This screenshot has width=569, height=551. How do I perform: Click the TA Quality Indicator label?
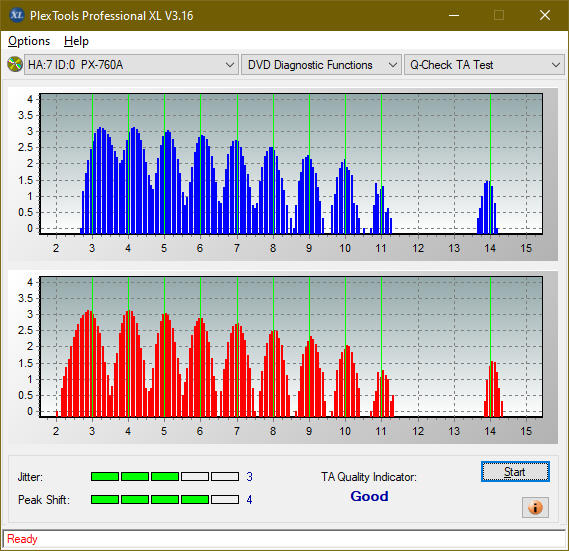pyautogui.click(x=369, y=477)
